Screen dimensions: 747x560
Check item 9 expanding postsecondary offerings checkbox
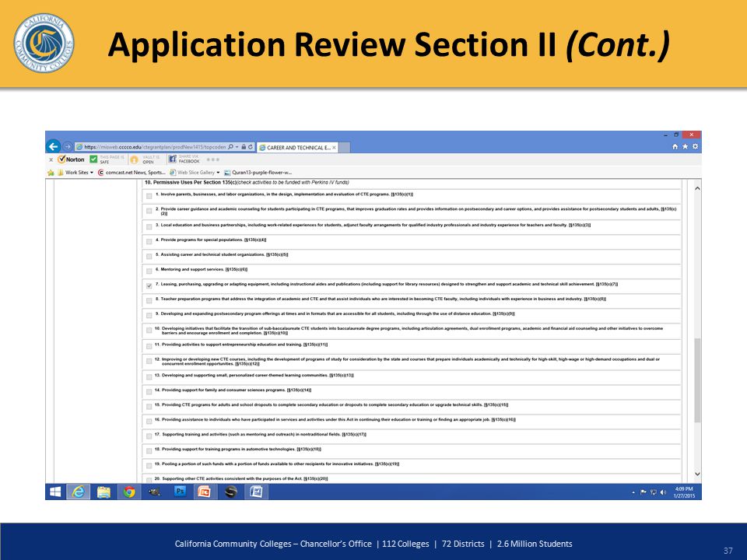click(x=149, y=315)
